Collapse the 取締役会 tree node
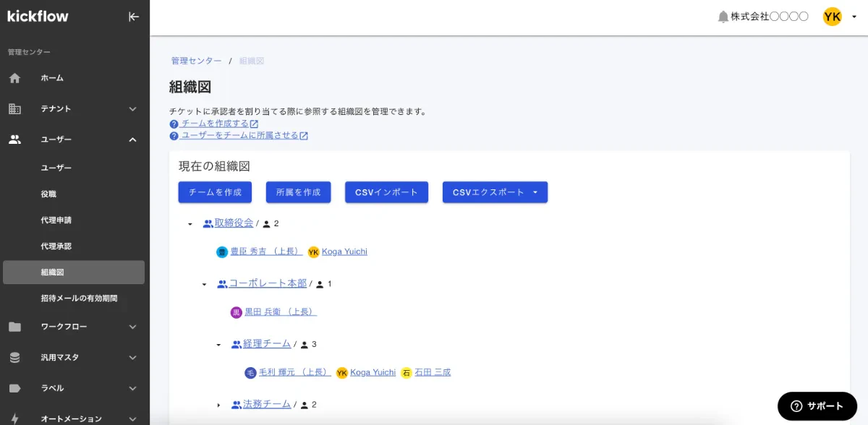Screen dimensions: 868x425 pyautogui.click(x=190, y=224)
